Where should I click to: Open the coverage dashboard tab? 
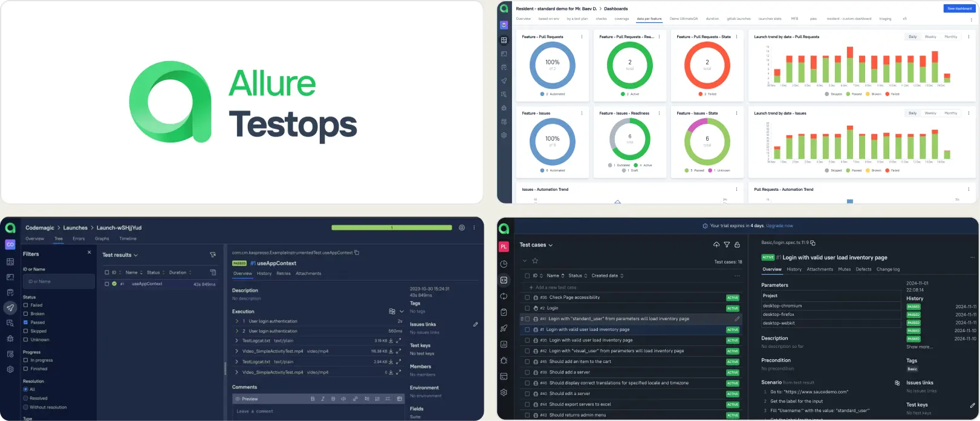(x=621, y=19)
